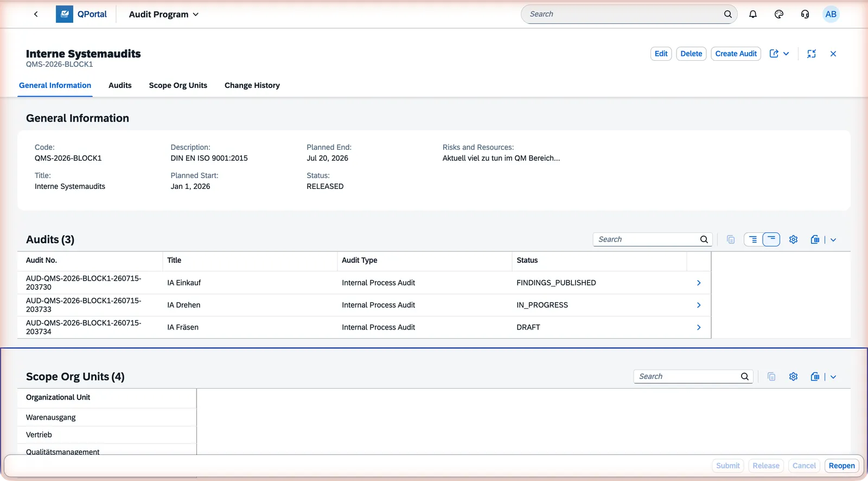Select audit AUD-QMS-2026-BLOCK1-260715-203730
Screen dimensions: 868x481
point(84,282)
